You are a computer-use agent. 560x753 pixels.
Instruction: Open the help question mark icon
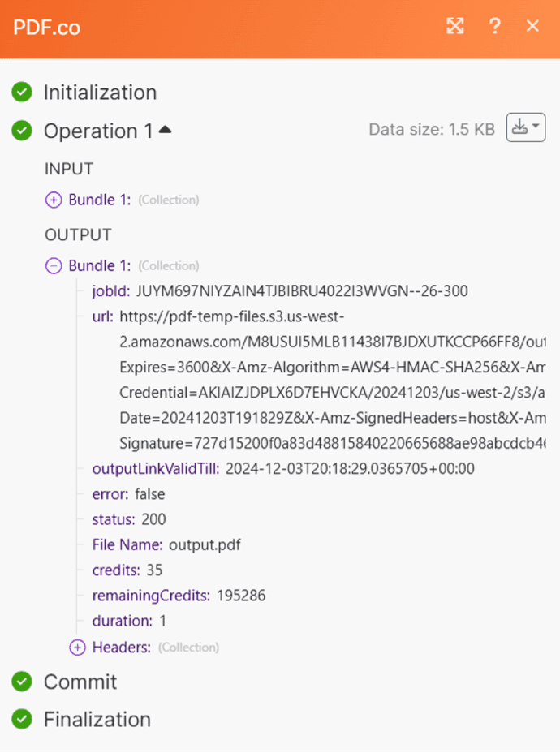(x=494, y=26)
